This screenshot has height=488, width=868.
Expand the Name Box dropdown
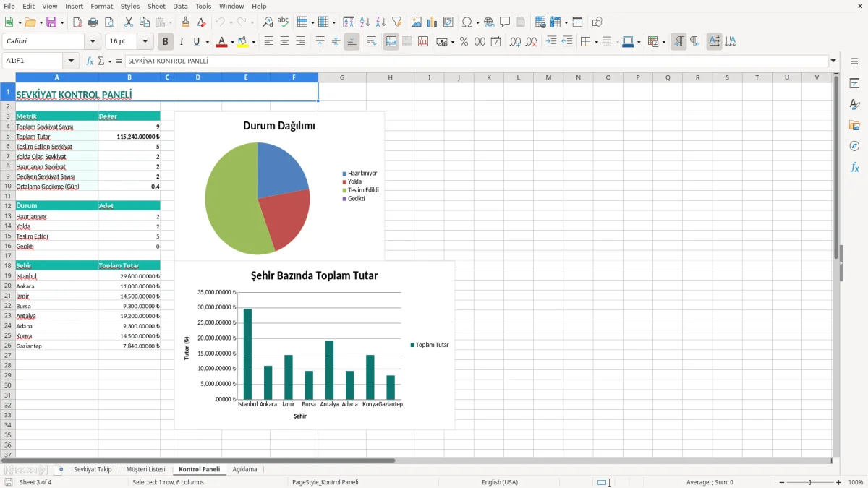point(71,61)
